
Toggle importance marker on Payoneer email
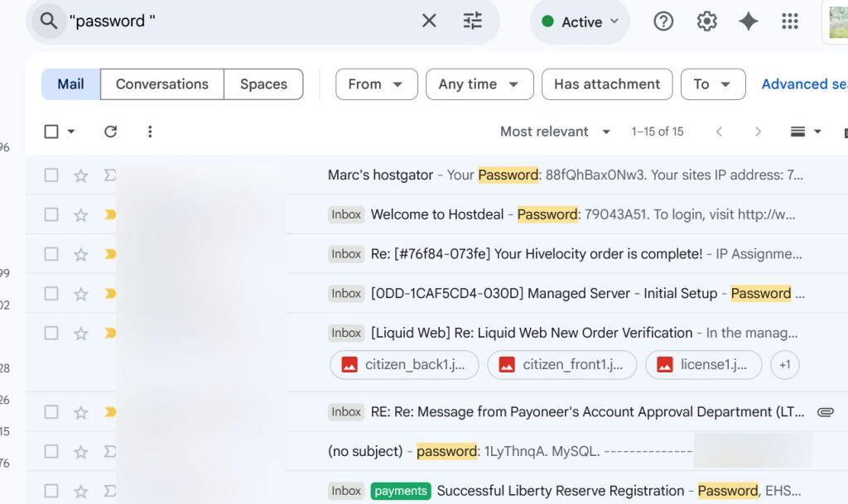coord(110,411)
